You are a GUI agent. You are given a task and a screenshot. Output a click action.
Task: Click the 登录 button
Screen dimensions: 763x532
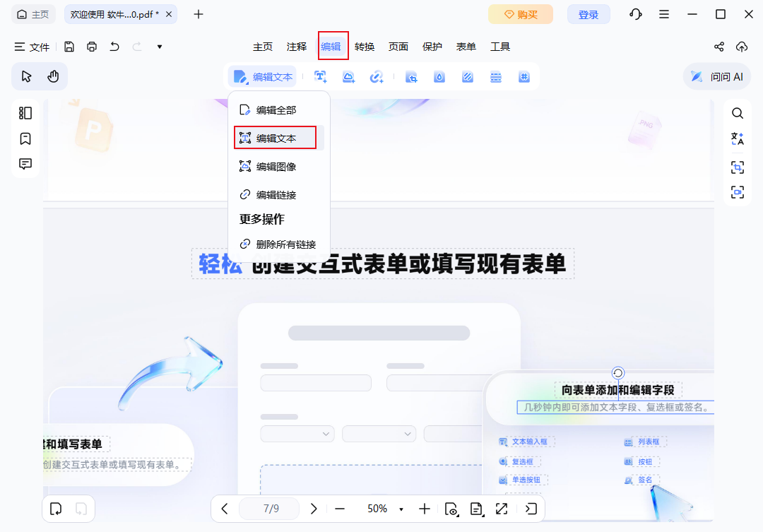point(588,15)
